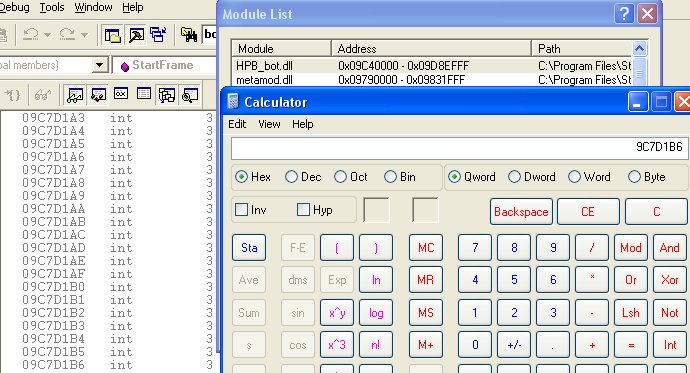
Task: Open the IDE Help menu
Action: coord(132,7)
